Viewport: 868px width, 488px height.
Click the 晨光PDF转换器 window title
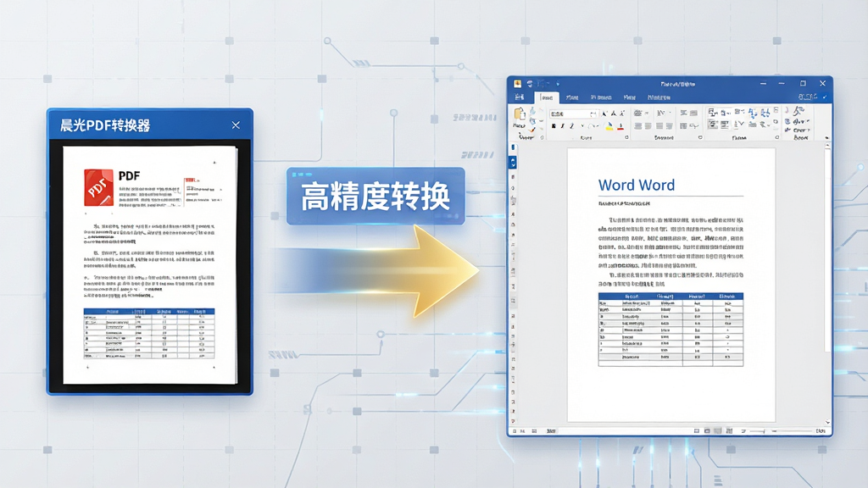(x=105, y=125)
